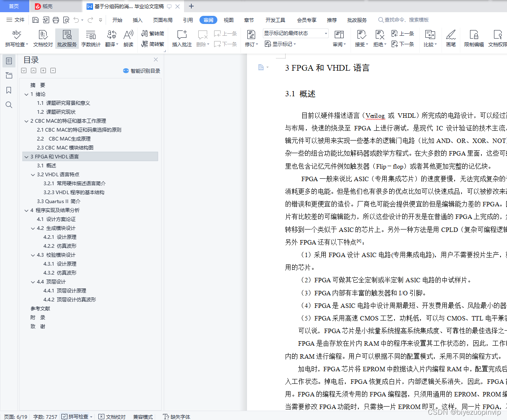This screenshot has width=507, height=420.
Task: Collapse '3.2 VHDL 语言特点' node
Action: click(x=33, y=175)
